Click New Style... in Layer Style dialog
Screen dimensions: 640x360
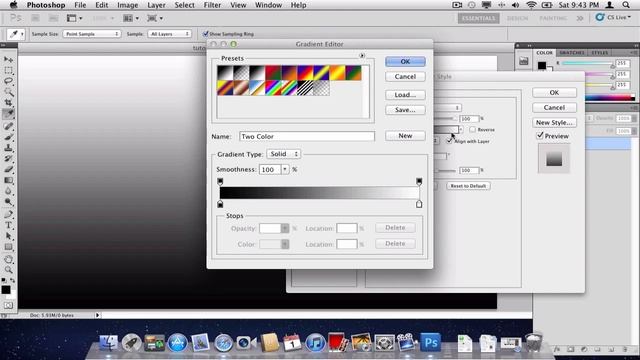coord(554,122)
